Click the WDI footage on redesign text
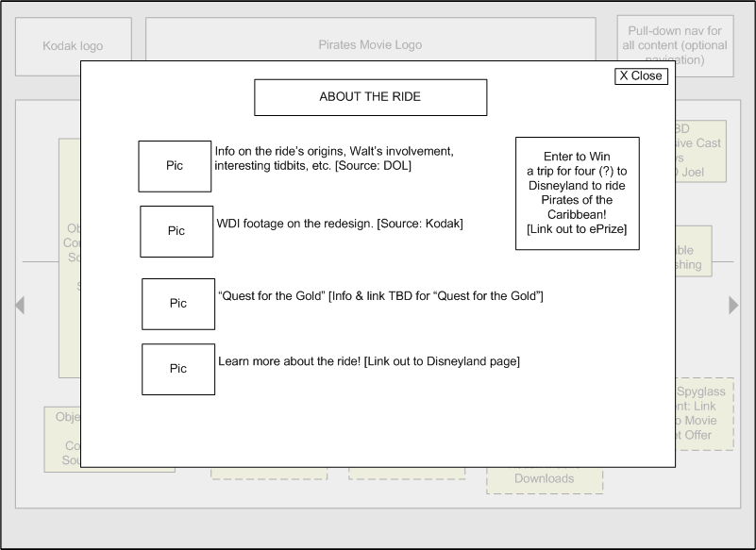 coord(340,224)
